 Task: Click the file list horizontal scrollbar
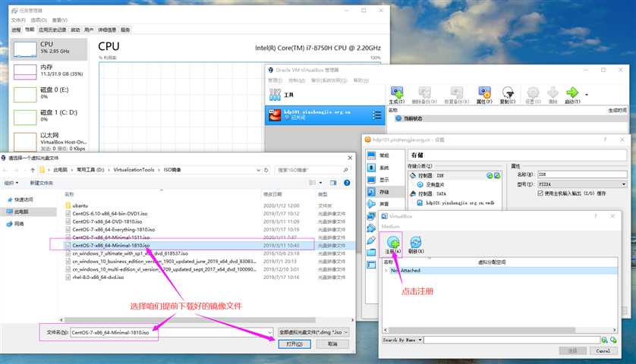click(x=190, y=320)
